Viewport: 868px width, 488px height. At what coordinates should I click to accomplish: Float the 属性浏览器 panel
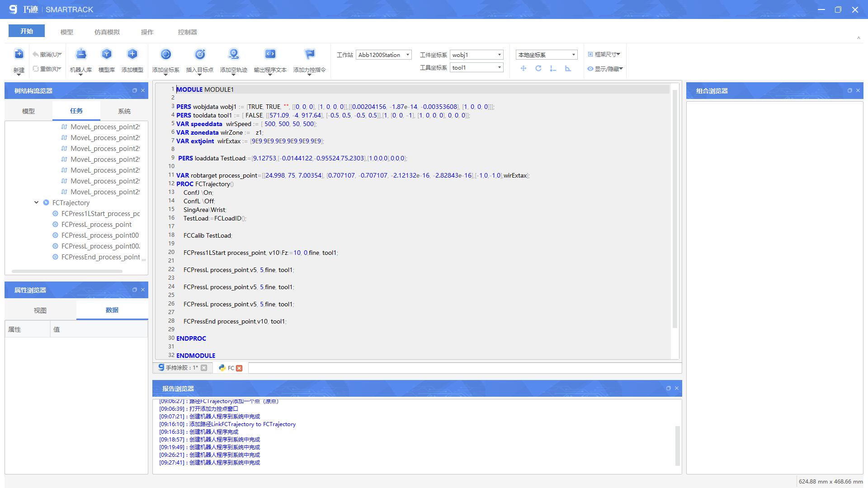coord(134,290)
